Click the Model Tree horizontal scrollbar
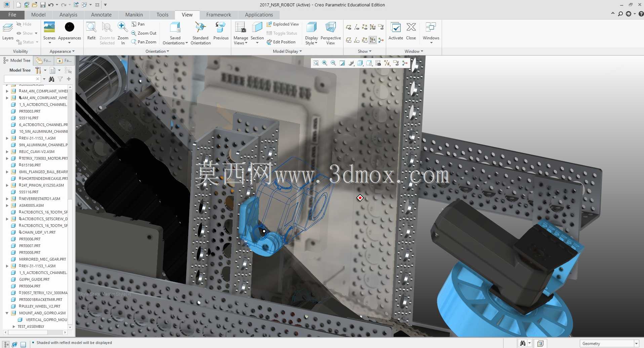This screenshot has height=348, width=644. pos(35,332)
